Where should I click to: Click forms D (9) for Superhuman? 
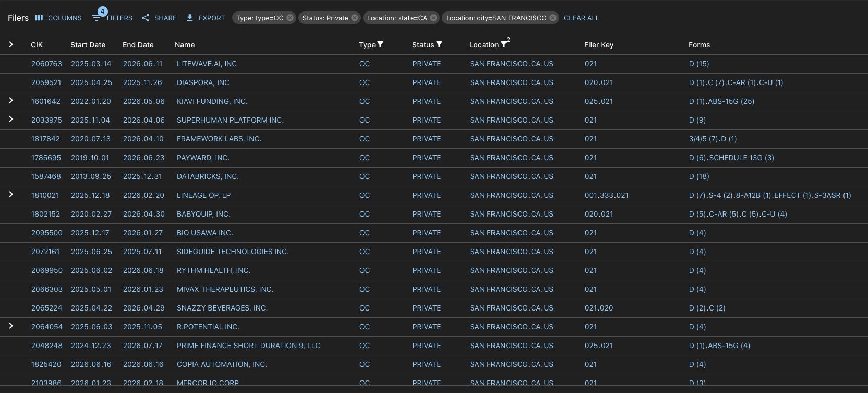tap(697, 120)
